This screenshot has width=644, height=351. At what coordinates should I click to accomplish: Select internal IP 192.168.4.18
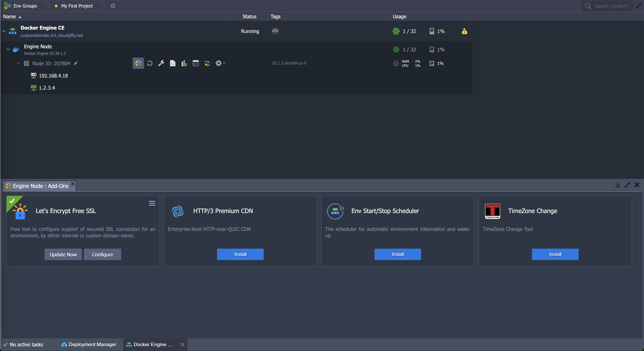[54, 76]
